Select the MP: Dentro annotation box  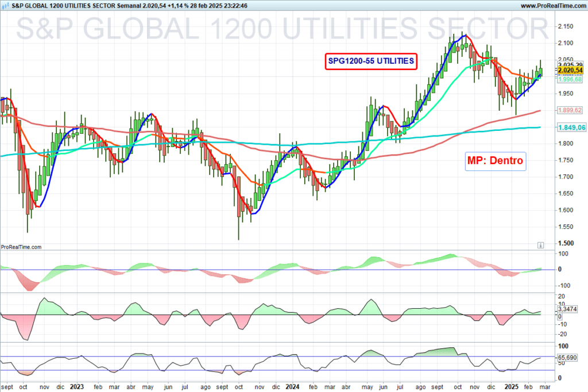496,161
